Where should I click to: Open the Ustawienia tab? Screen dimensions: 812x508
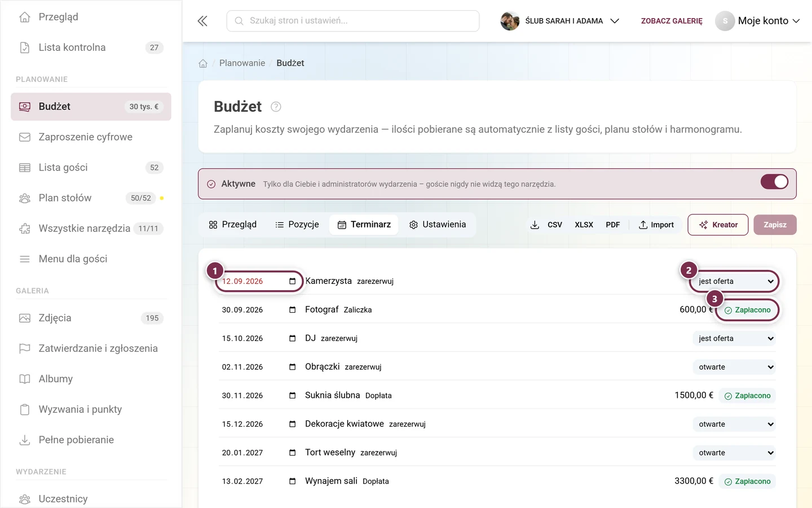point(438,225)
